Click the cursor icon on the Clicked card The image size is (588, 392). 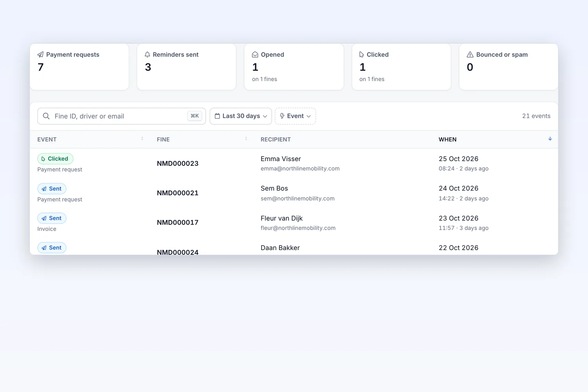[362, 54]
